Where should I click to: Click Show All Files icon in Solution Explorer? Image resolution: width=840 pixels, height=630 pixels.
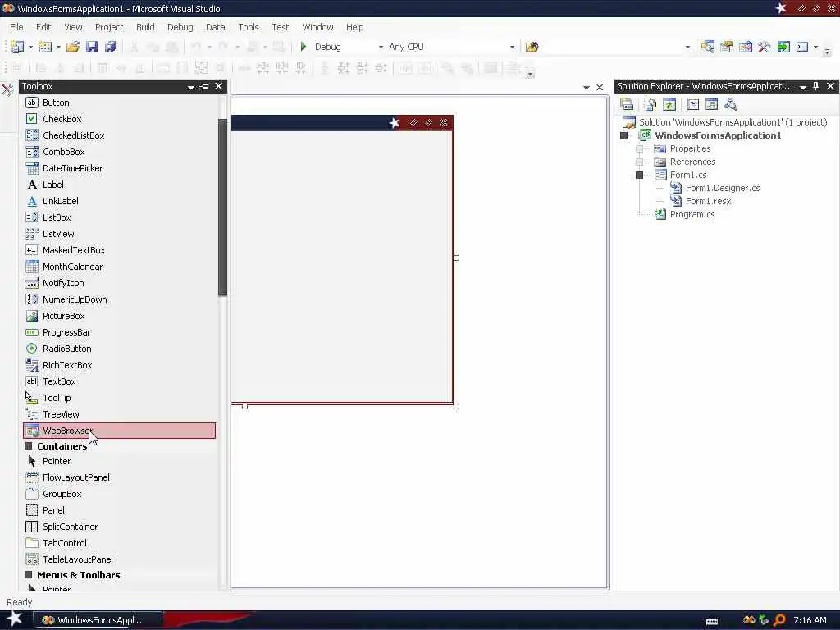651,104
